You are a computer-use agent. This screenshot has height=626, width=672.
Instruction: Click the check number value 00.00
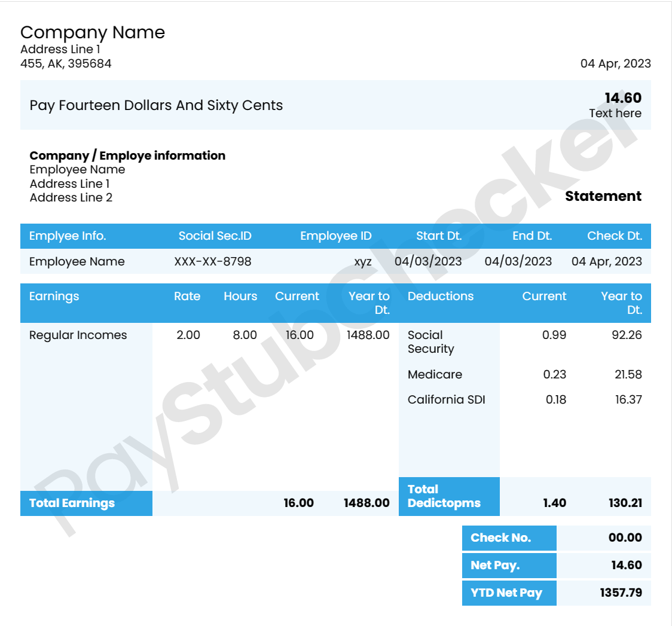click(625, 538)
